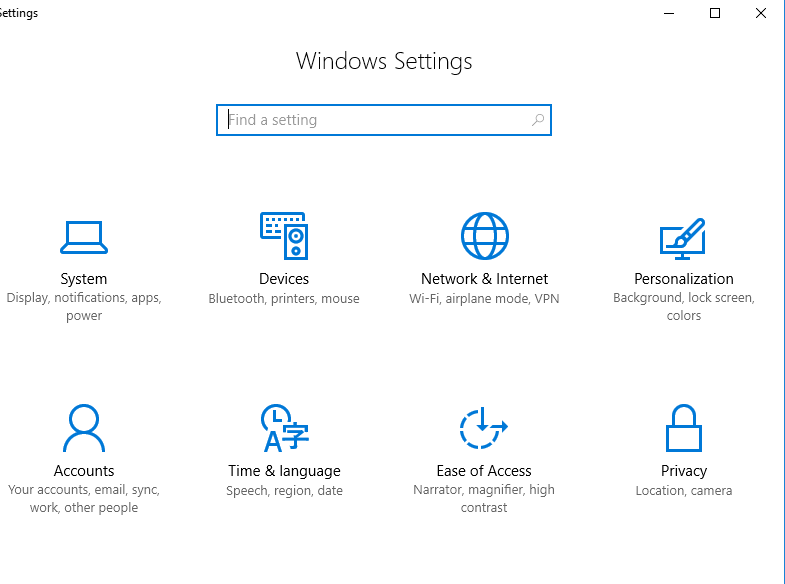Click 'Narrator, magnifier, high contrast' description
Image resolution: width=785 pixels, height=584 pixels.
click(x=484, y=499)
